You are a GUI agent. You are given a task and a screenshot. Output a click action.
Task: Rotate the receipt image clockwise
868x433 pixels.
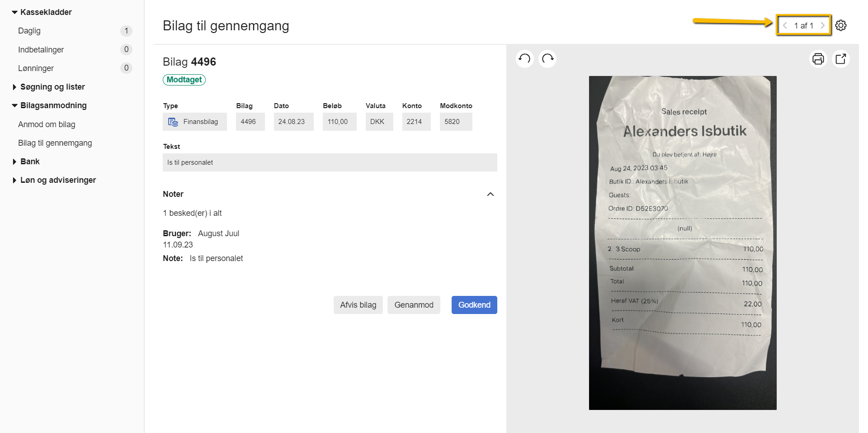pos(547,58)
